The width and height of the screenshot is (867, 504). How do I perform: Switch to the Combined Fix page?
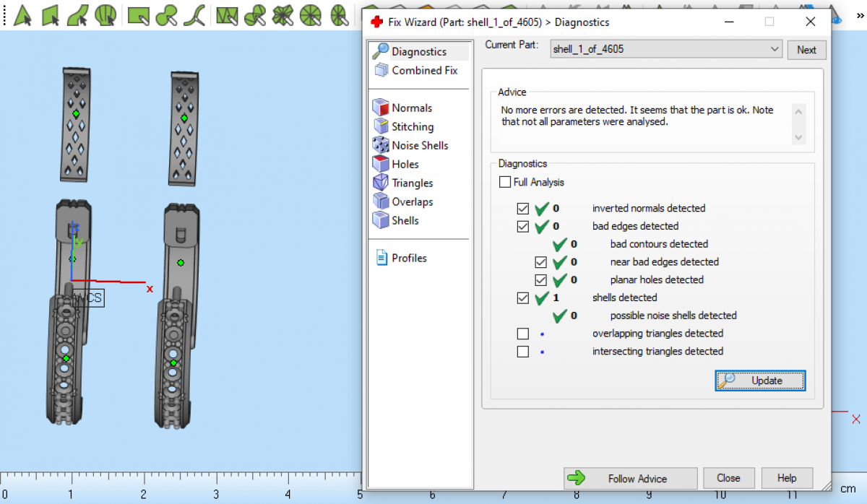[x=424, y=70]
